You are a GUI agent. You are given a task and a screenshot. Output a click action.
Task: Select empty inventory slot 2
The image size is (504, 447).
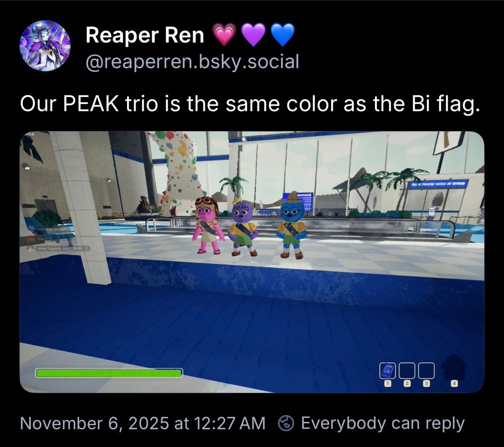pyautogui.click(x=407, y=371)
